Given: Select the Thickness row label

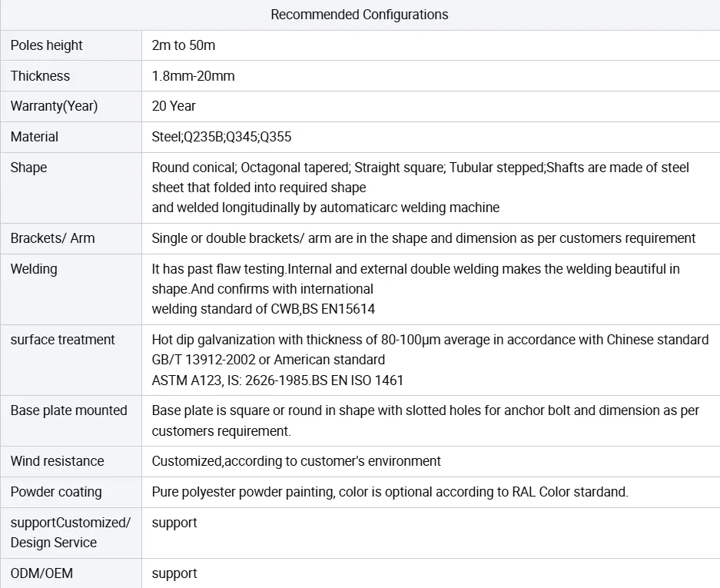Looking at the screenshot, I should (41, 76).
